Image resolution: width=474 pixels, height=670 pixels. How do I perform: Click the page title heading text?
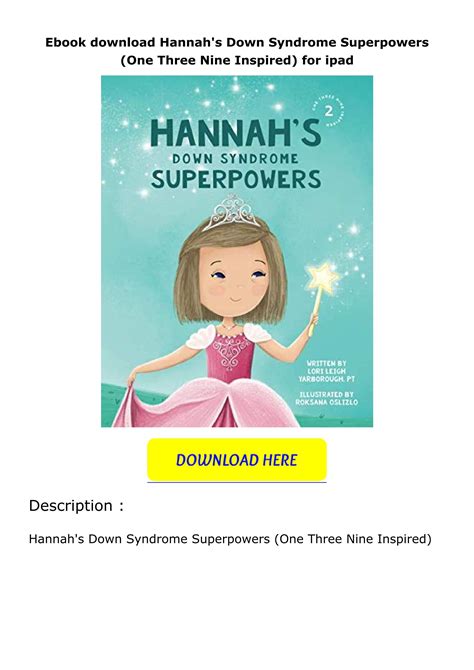[237, 51]
